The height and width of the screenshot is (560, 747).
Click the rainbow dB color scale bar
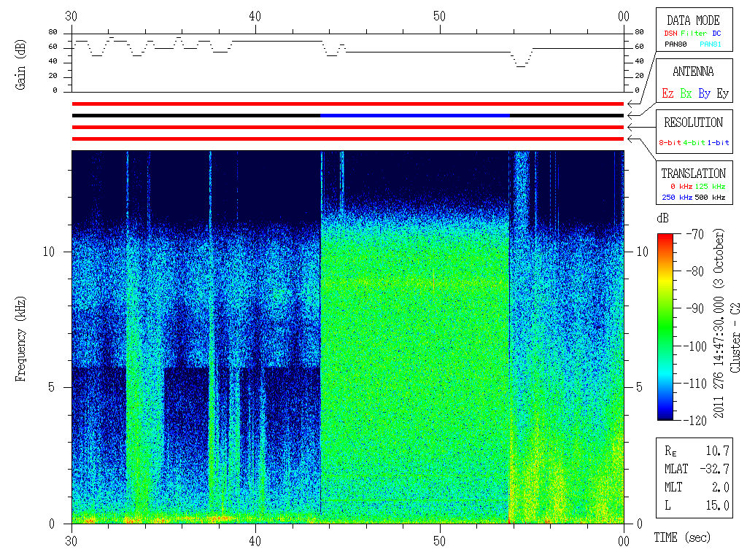point(665,327)
